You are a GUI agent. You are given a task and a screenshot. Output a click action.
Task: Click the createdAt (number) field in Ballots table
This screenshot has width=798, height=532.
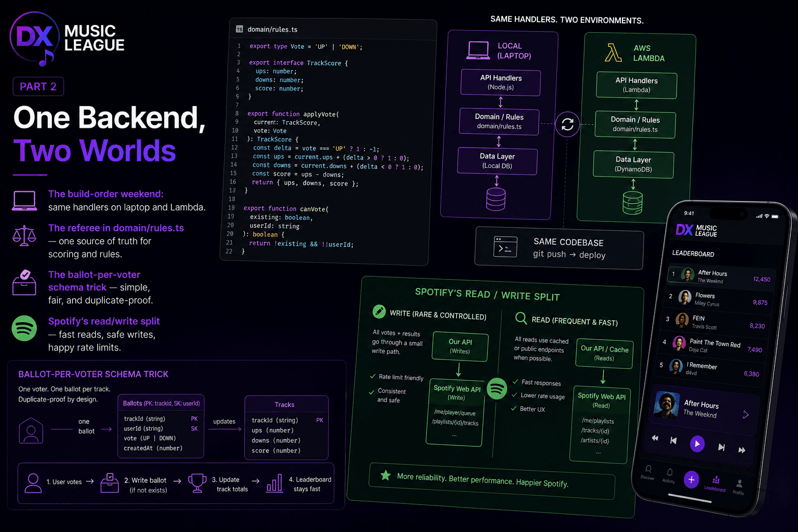tap(153, 448)
